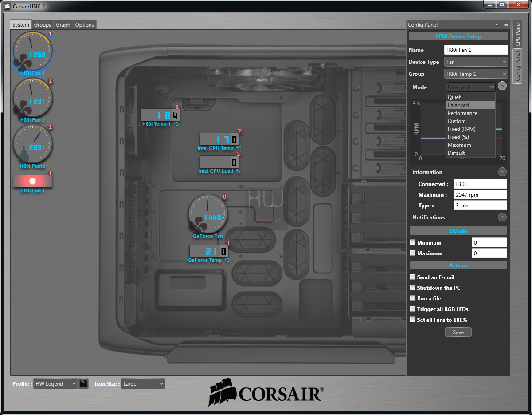532x415 pixels.
Task: Check Send an E-mail action
Action: tap(413, 277)
